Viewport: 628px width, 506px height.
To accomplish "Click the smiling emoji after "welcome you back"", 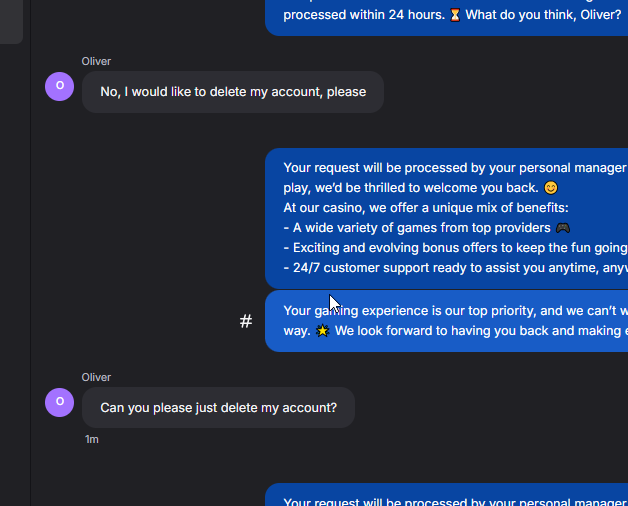I will [x=551, y=188].
